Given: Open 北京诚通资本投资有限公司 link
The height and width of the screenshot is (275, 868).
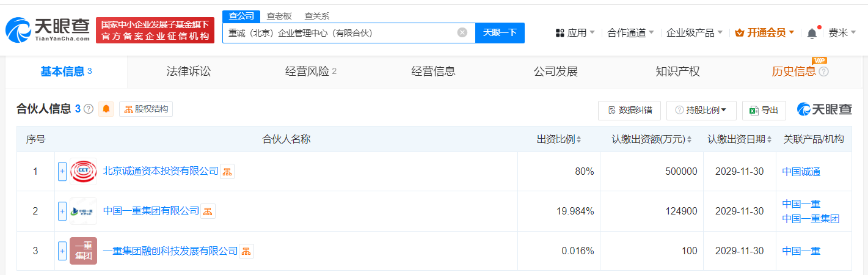Looking at the screenshot, I should pos(161,172).
